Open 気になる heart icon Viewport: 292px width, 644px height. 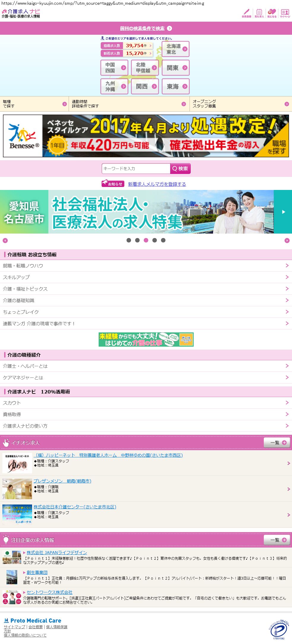click(x=272, y=13)
